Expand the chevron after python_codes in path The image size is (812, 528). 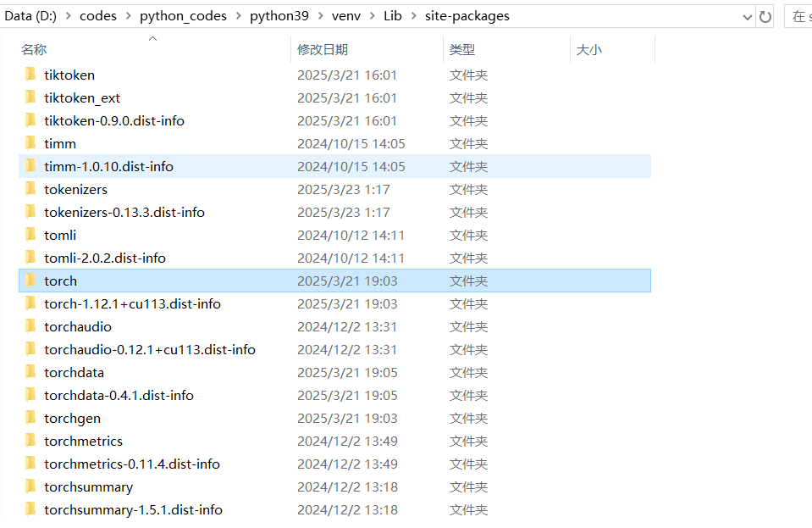click(238, 16)
